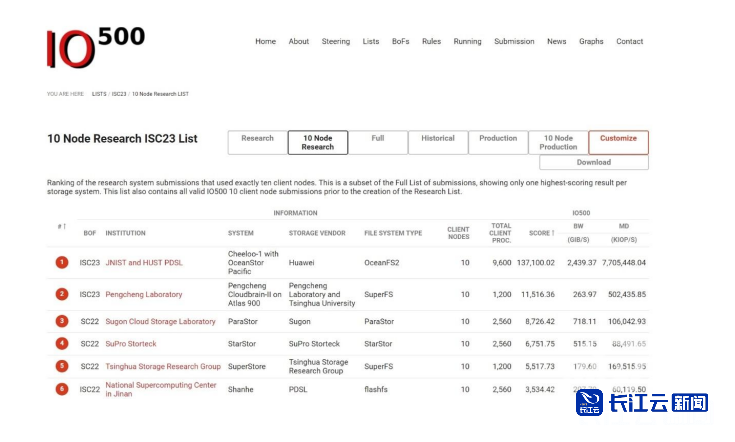Open the Home menu item
735x442 pixels.
point(265,41)
